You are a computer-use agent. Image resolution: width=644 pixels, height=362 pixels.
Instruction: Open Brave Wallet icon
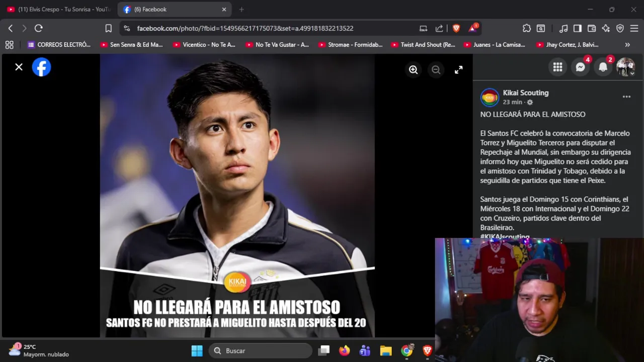click(592, 28)
